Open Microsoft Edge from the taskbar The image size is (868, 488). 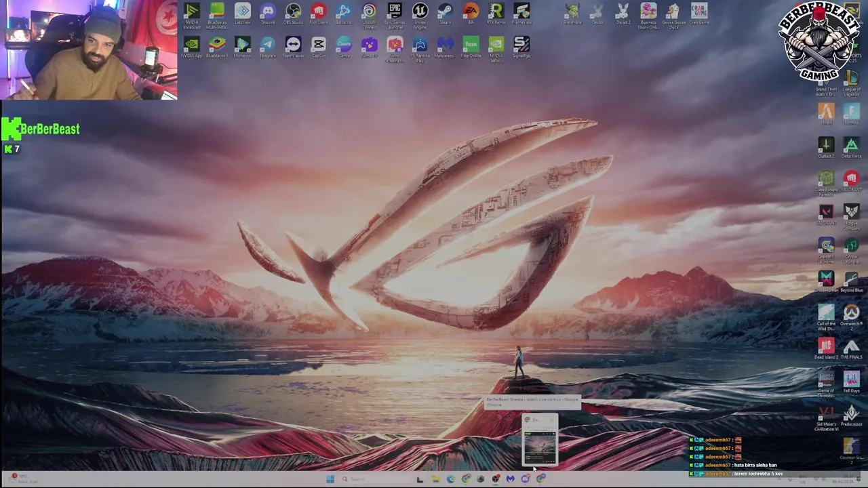click(450, 479)
